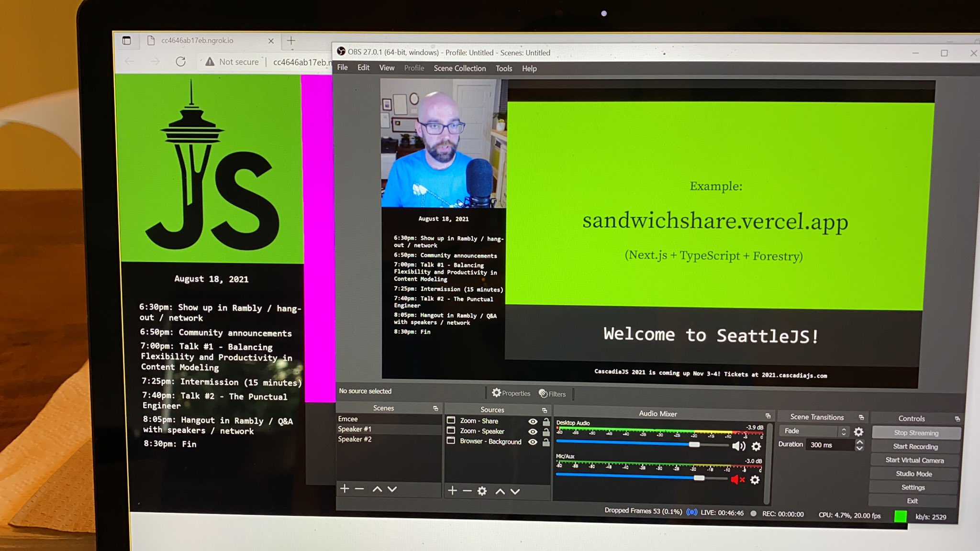Select the Speaker #2 scene
Viewport: 980px width, 551px height.
click(x=388, y=439)
